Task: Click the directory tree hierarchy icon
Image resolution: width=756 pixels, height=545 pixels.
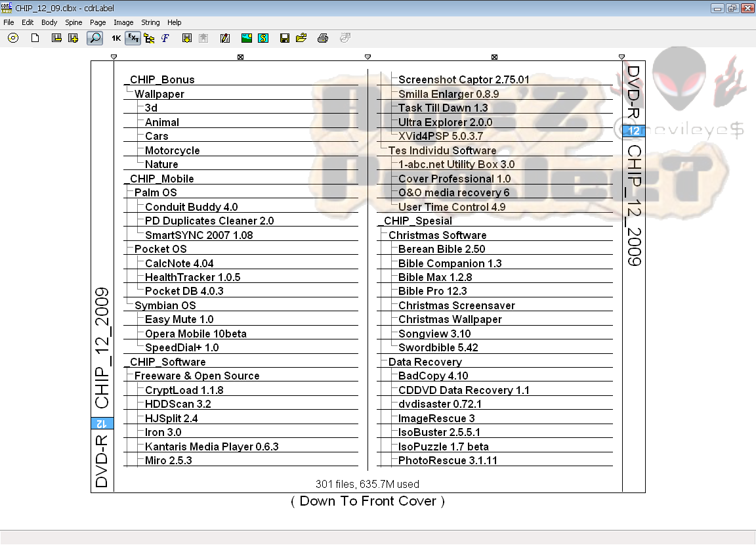Action: point(148,38)
